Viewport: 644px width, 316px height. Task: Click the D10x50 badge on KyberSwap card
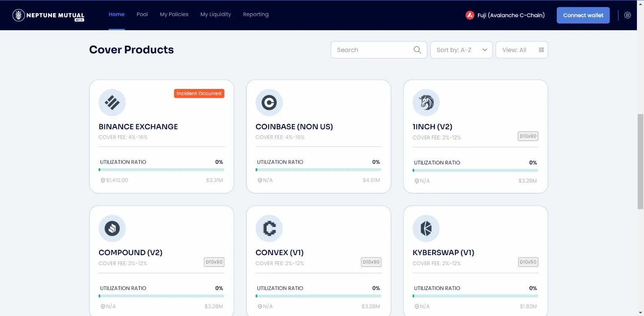point(528,262)
